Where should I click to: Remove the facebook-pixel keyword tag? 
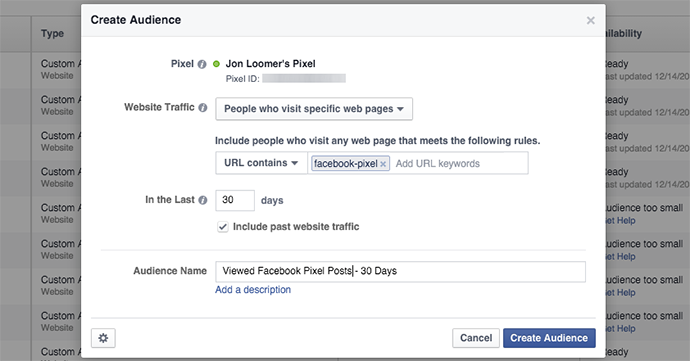point(383,164)
